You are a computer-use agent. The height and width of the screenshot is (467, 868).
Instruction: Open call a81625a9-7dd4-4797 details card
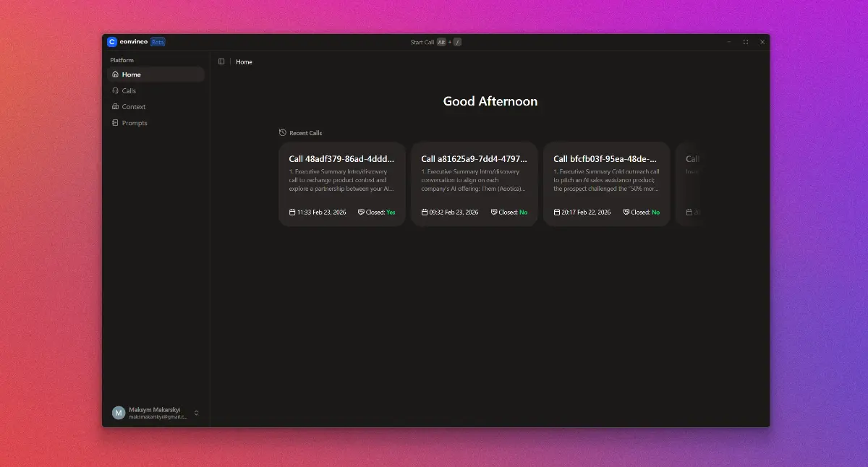(474, 183)
